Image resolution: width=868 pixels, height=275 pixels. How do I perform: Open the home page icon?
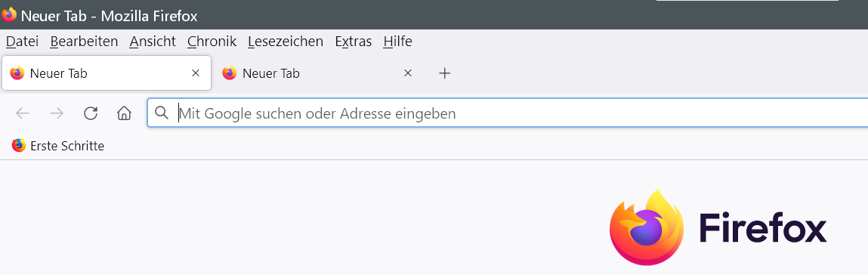coord(124,113)
